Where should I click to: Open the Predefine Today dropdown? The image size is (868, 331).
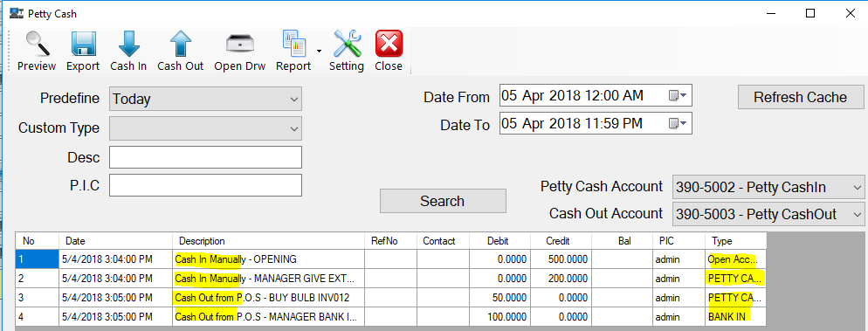[x=205, y=99]
